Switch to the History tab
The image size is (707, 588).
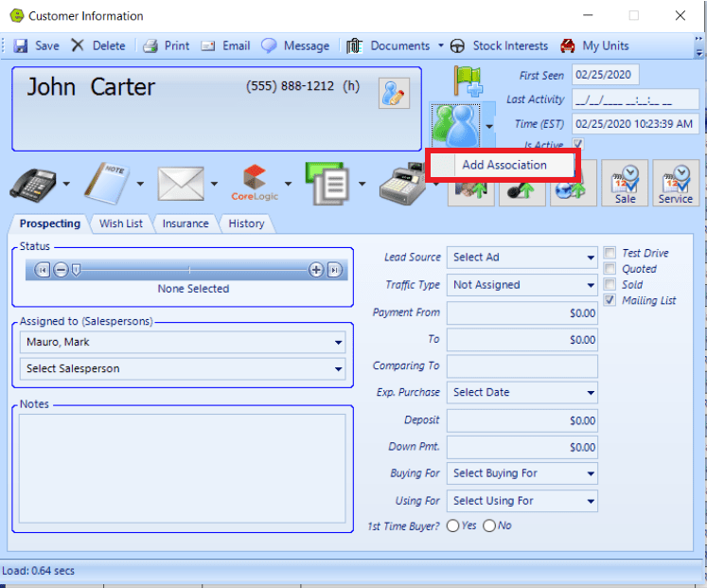[x=246, y=223]
